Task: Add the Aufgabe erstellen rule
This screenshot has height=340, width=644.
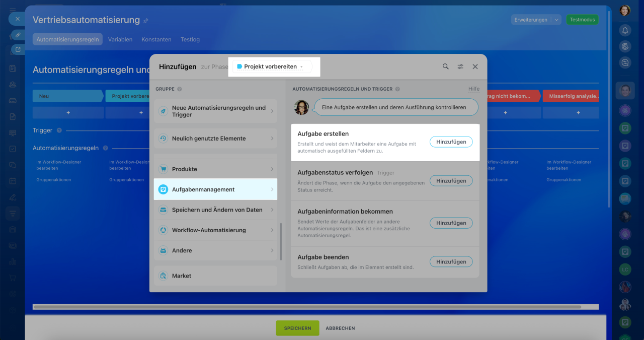Action: pyautogui.click(x=451, y=142)
